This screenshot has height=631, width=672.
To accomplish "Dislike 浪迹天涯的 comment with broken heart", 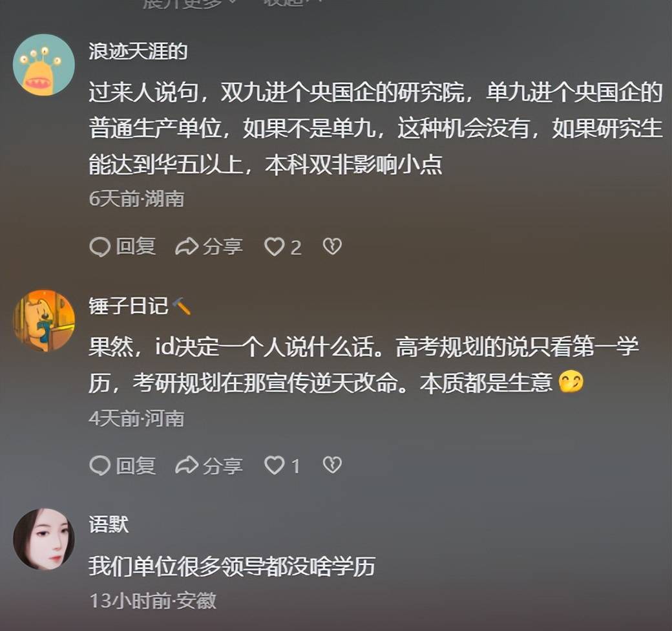I will 332,246.
